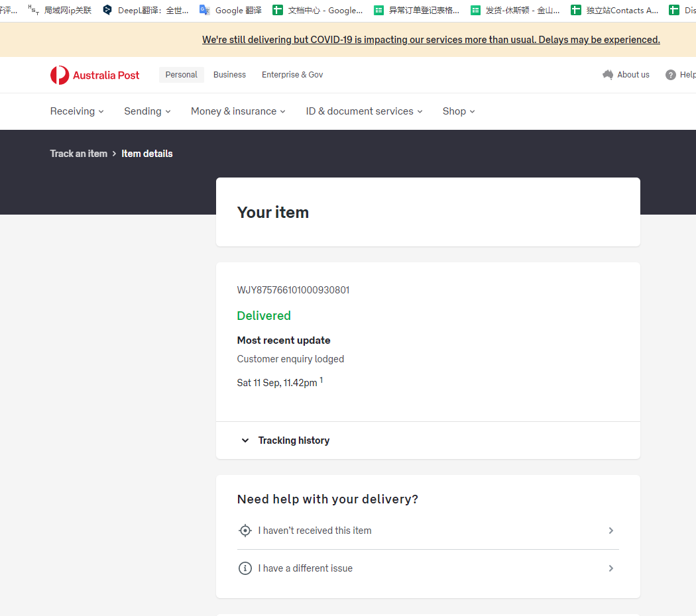Expand the Tracking history section
696x616 pixels.
coord(294,440)
